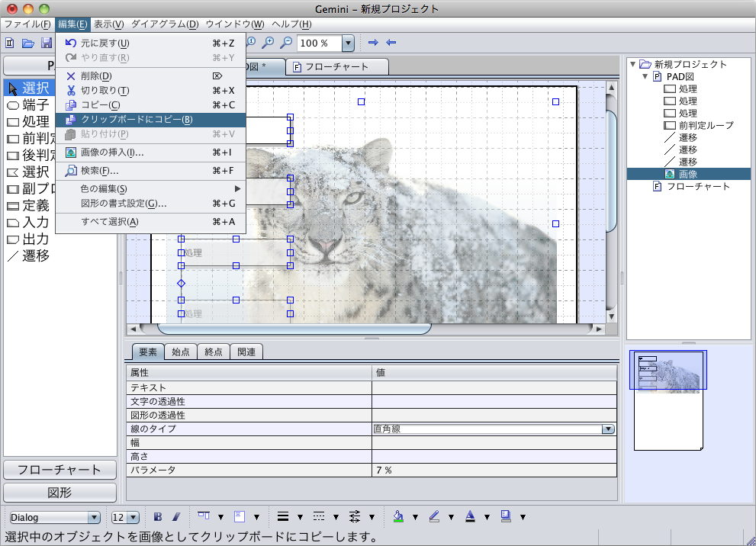Open the dropdown arrow beside the fill bucket
Viewport: 756px width, 546px height.
[x=415, y=517]
